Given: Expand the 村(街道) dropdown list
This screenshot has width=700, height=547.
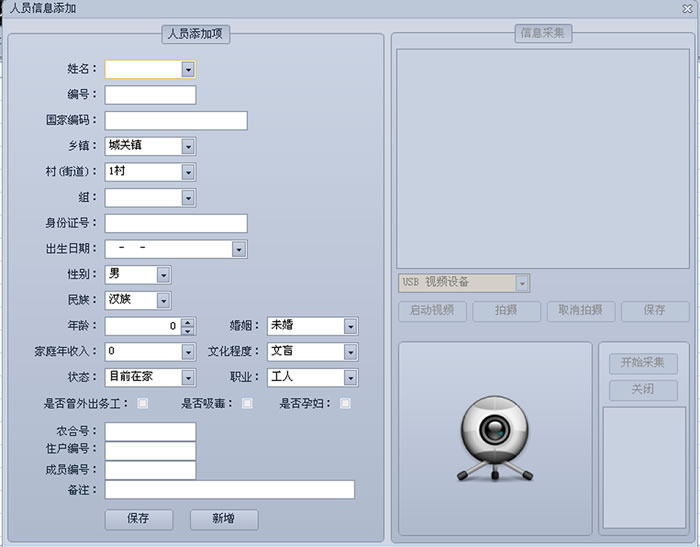Looking at the screenshot, I should (x=188, y=172).
